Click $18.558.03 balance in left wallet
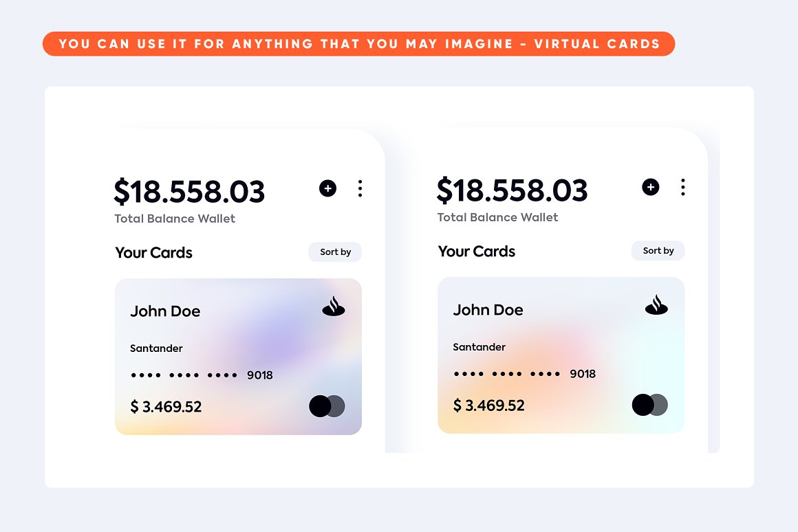 click(189, 192)
